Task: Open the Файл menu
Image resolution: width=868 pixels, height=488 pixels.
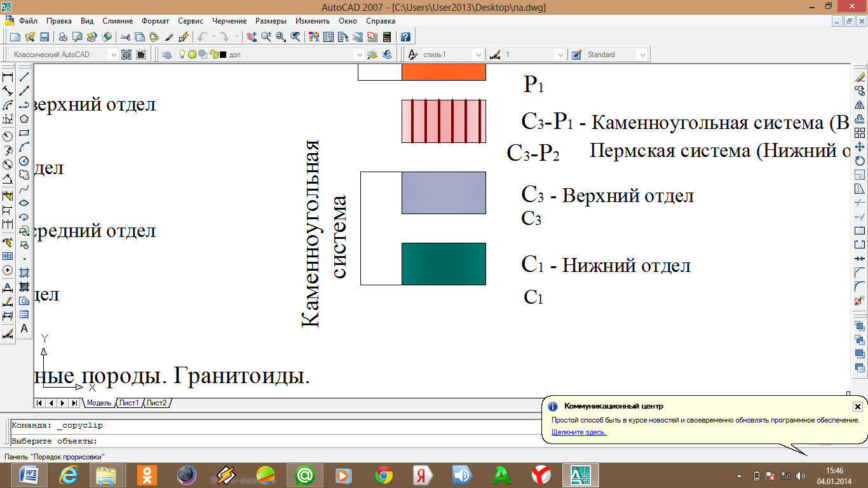Action: (x=29, y=21)
